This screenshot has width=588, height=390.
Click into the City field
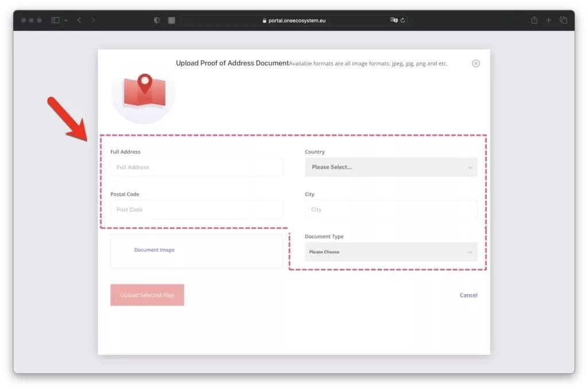pyautogui.click(x=390, y=210)
